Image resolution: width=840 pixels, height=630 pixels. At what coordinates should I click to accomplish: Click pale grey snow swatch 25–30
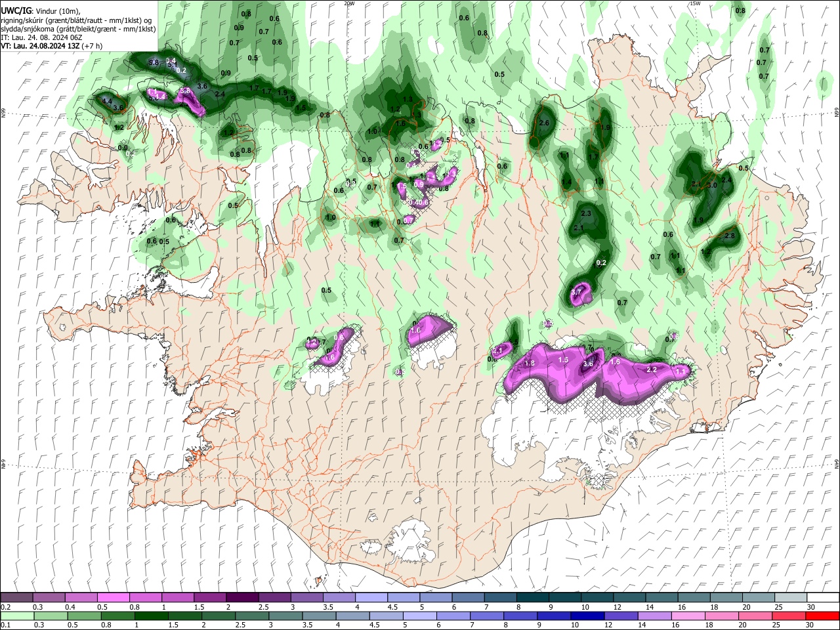coord(791,597)
